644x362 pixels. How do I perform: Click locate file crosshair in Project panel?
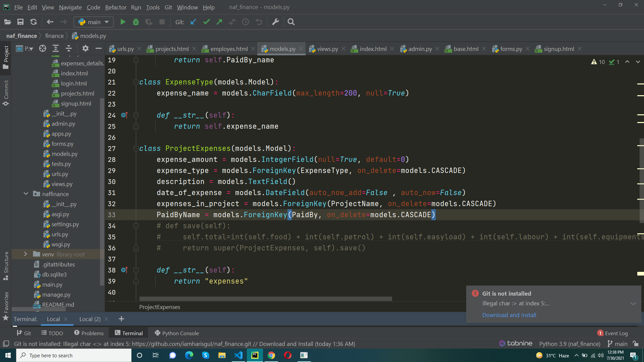point(43,49)
